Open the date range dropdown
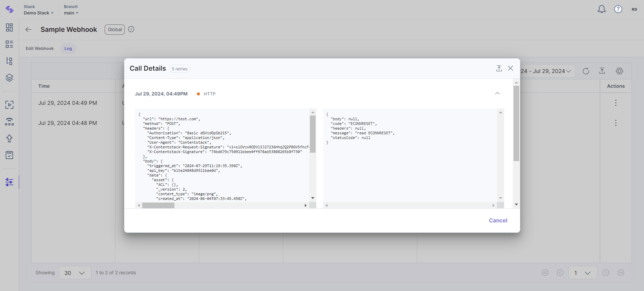Screen dimensions: 644x291 pyautogui.click(x=548, y=71)
